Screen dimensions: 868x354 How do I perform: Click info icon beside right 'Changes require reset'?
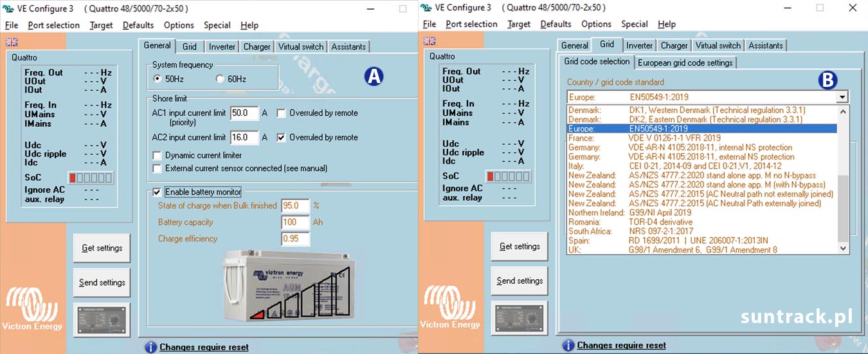(568, 346)
